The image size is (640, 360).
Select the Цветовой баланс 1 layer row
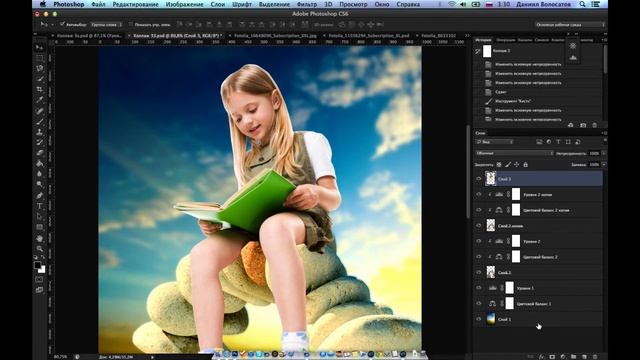pos(538,304)
